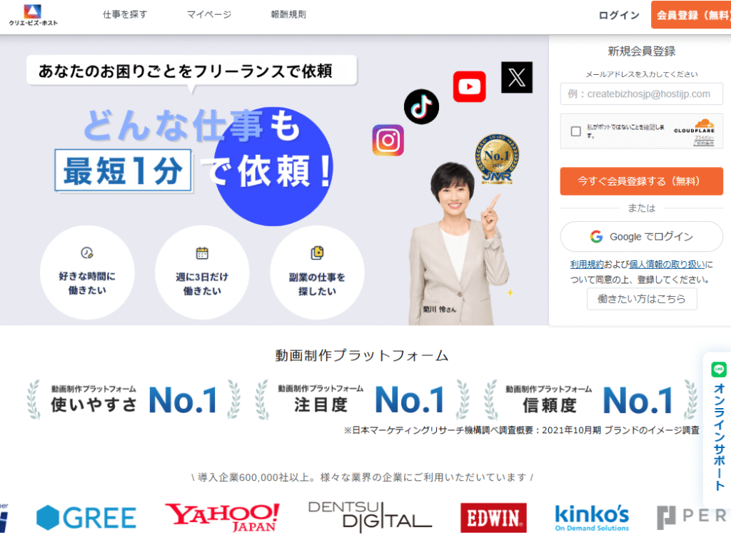Sign in with Google でログイン button
Viewport: 731px width, 560px height.
[x=642, y=237]
